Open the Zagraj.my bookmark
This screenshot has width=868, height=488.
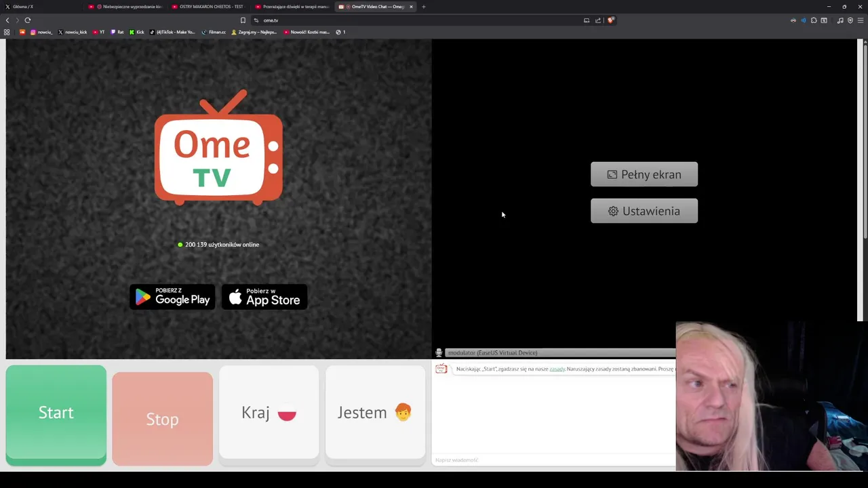(254, 32)
